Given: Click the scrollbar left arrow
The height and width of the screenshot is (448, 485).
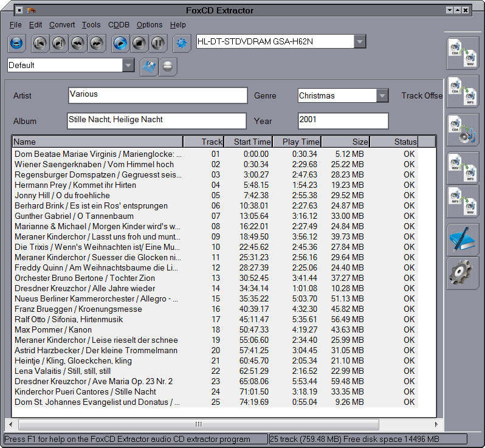Looking at the screenshot, I should (x=11, y=424).
